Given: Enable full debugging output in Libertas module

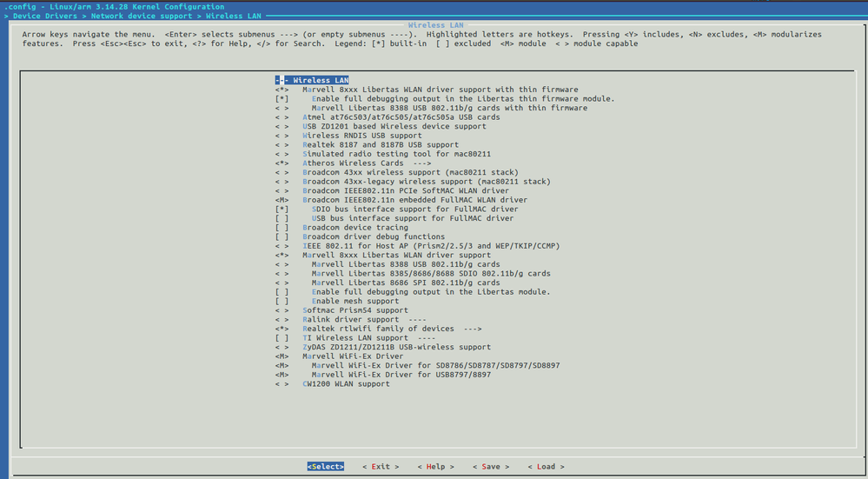Looking at the screenshot, I should [x=413, y=292].
